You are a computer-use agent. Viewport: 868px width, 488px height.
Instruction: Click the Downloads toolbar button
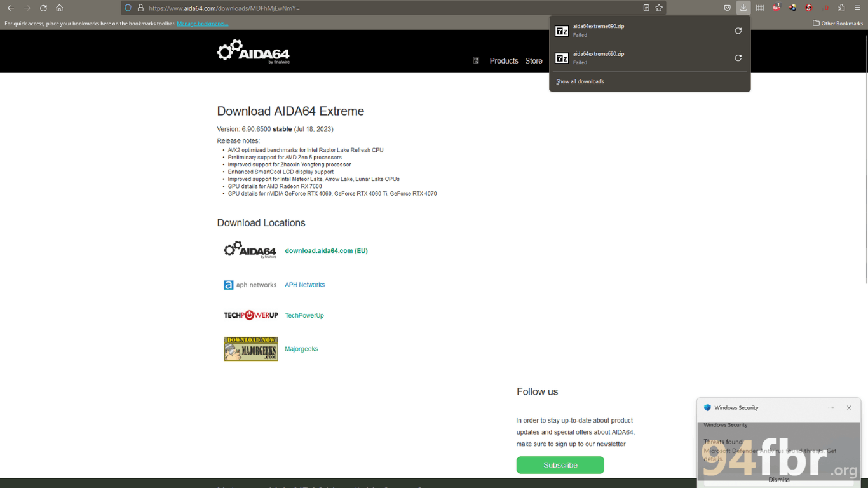tap(743, 8)
